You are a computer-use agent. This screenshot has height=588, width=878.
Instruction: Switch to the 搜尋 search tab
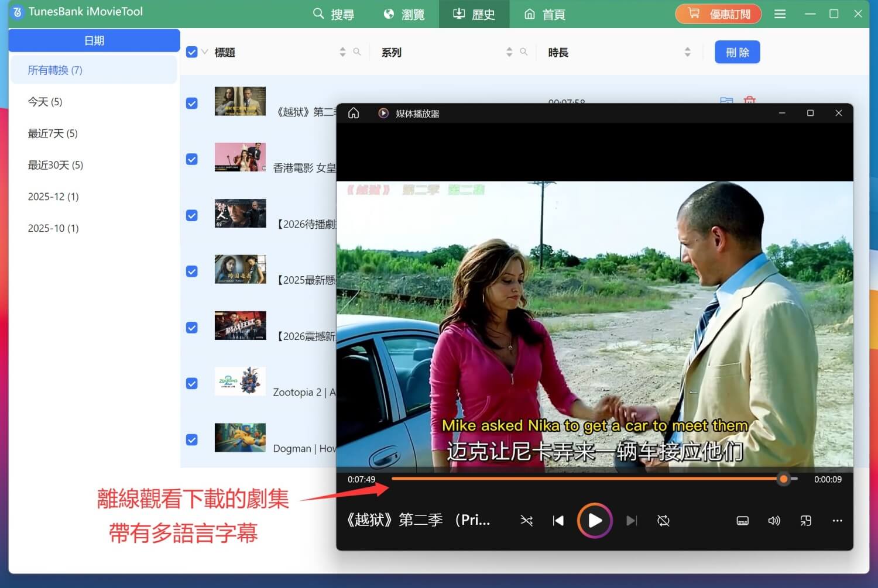pos(334,14)
